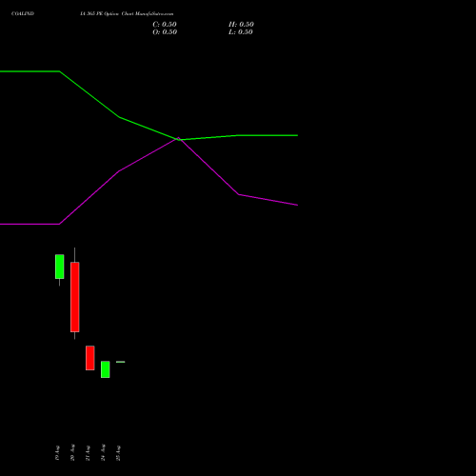This screenshot has width=476, height=476.
Task: Click the 25 Aug date axis label
Action: pyautogui.click(x=118, y=453)
